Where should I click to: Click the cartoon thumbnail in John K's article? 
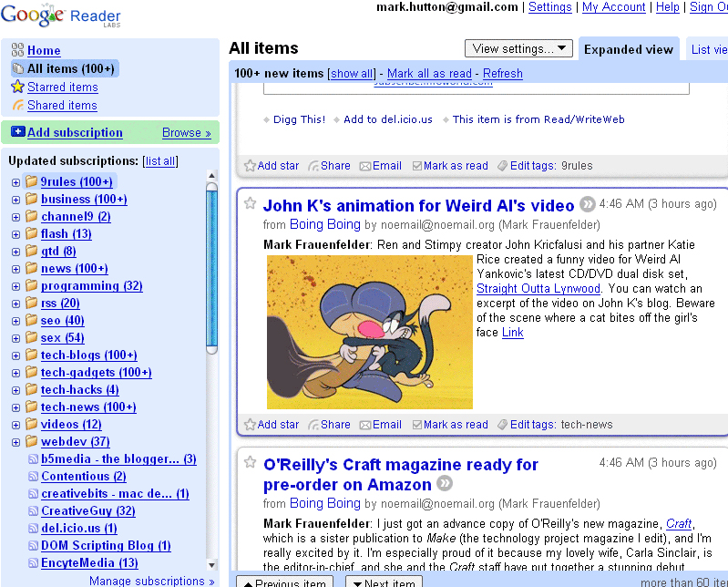pos(370,332)
